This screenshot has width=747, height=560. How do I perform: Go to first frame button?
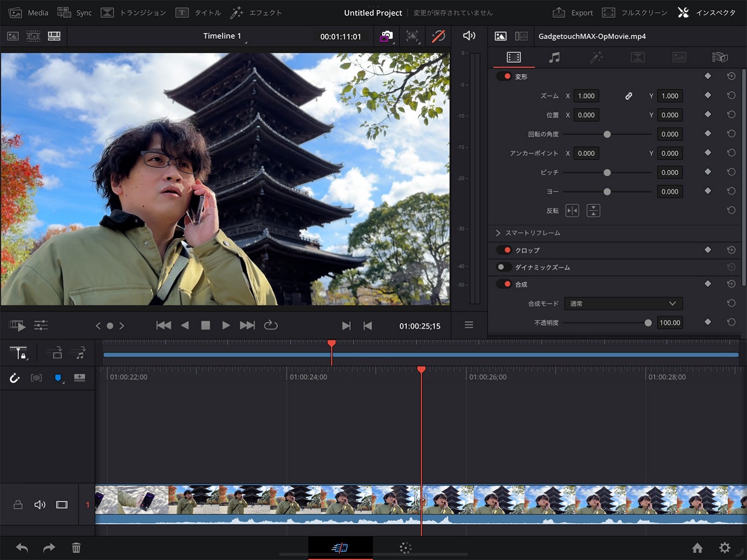[x=164, y=325]
